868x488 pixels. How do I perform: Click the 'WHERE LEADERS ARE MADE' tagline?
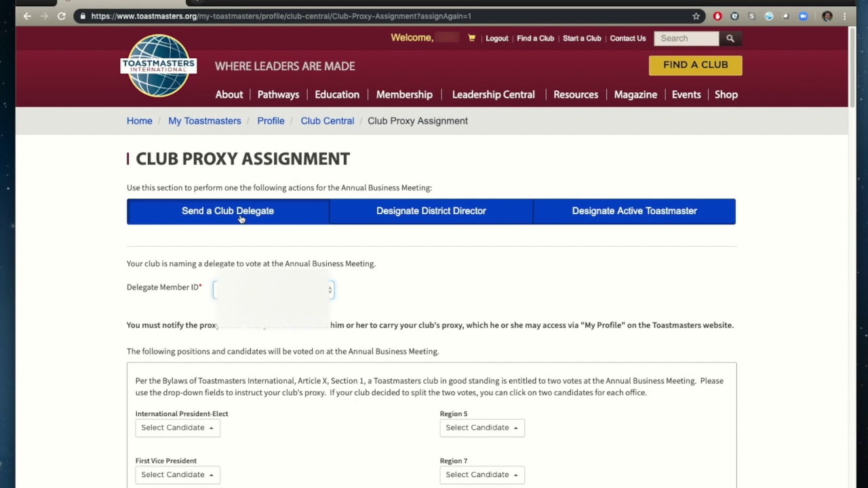tap(285, 66)
